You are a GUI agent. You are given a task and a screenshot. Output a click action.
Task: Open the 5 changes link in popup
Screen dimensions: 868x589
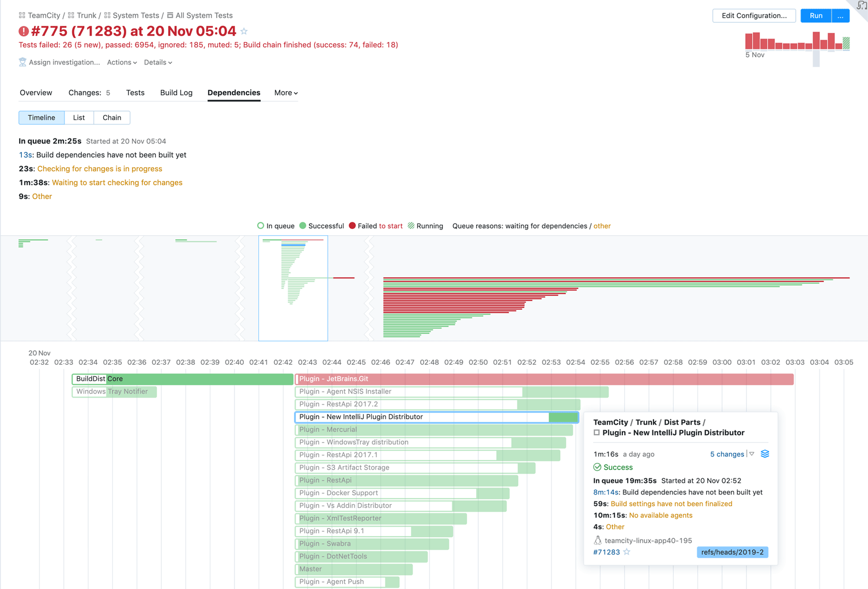point(727,454)
